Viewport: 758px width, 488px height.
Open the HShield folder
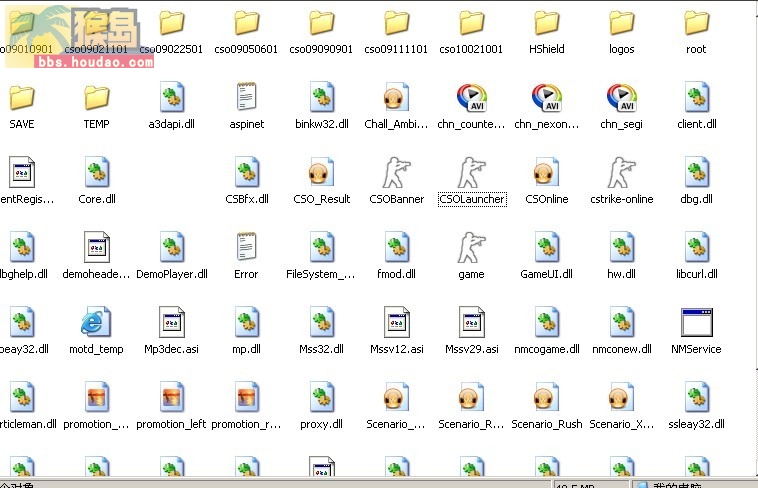pyautogui.click(x=546, y=23)
